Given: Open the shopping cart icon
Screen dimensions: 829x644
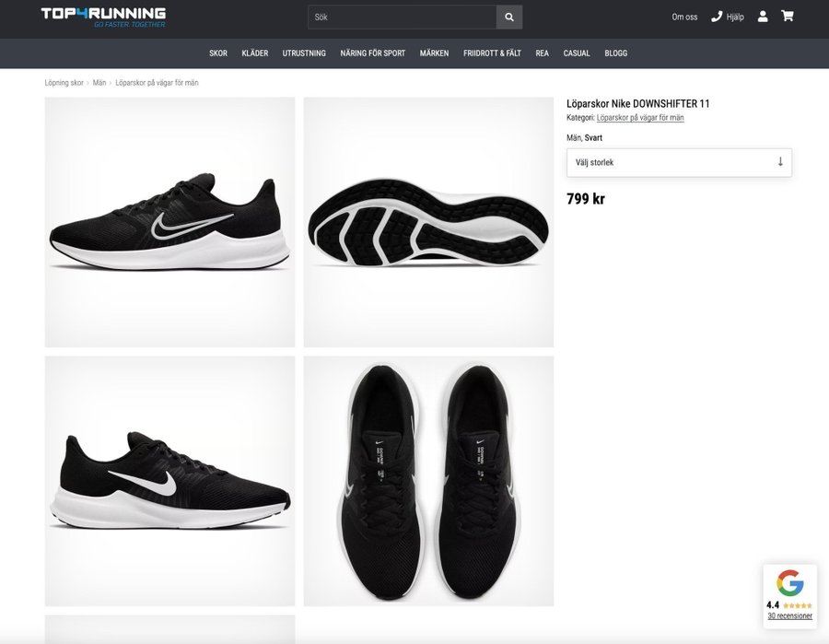Looking at the screenshot, I should (x=787, y=16).
